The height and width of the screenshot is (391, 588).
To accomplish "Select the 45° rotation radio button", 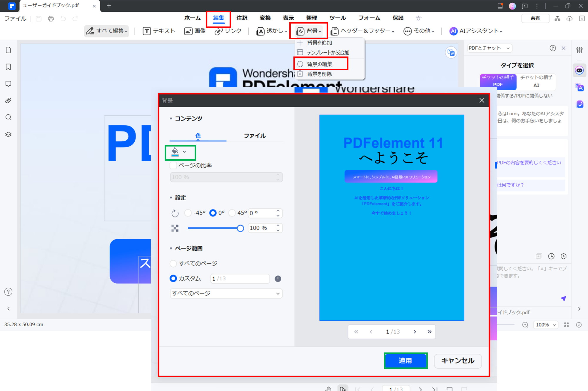I will tap(232, 213).
